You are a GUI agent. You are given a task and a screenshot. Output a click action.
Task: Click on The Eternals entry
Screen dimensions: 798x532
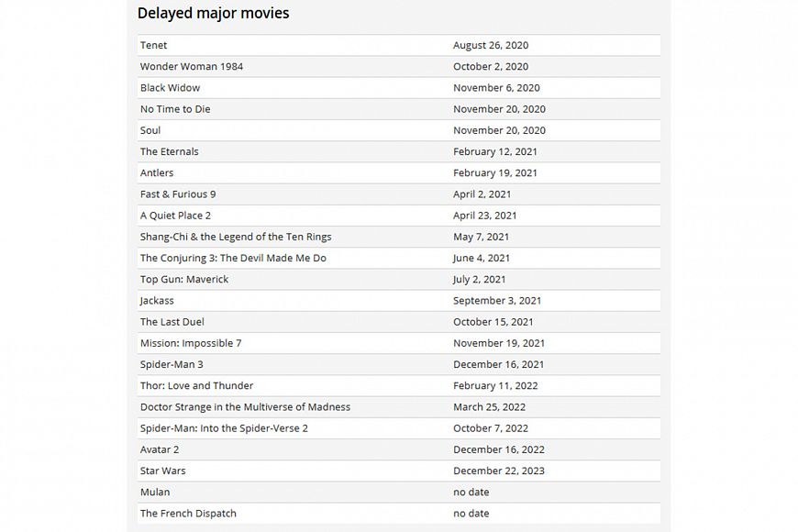click(x=169, y=151)
